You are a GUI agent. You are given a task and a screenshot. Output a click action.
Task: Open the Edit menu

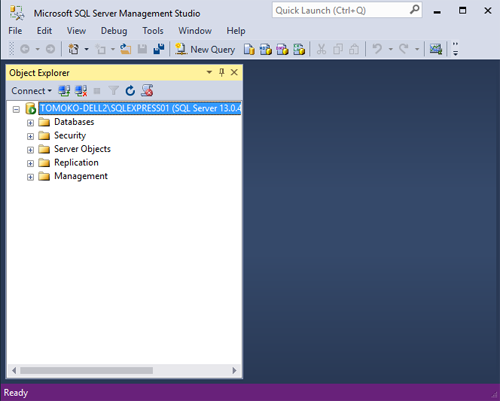pos(44,31)
